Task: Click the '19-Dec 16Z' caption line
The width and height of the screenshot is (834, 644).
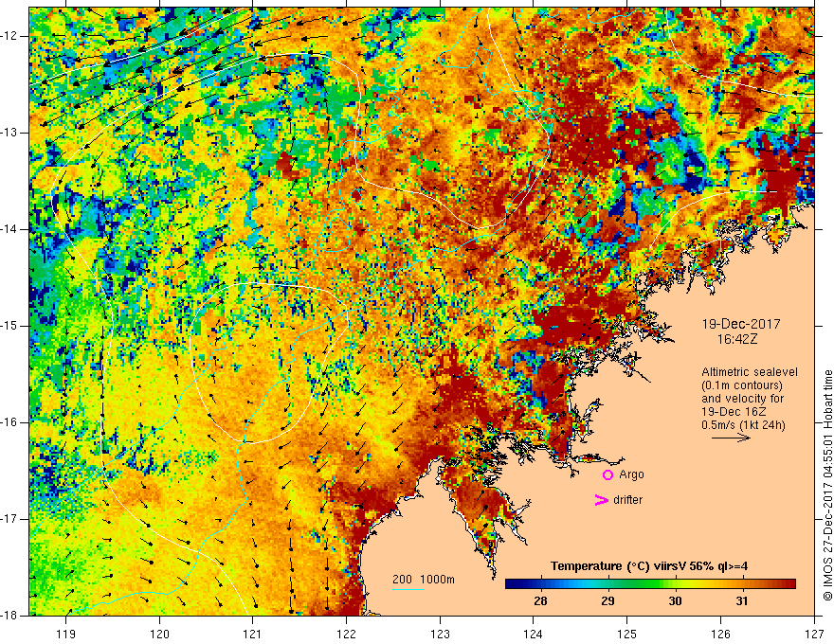Action: coord(732,412)
